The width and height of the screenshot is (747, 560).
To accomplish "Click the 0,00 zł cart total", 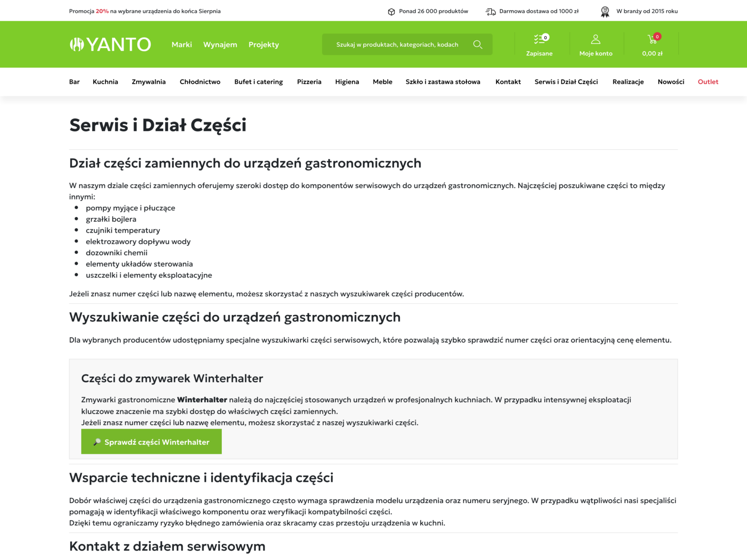I will click(x=652, y=54).
